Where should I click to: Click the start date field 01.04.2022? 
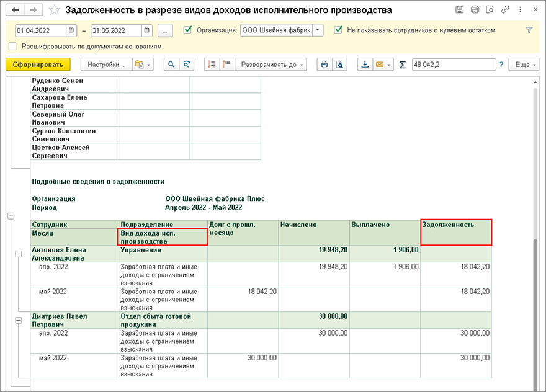tap(41, 30)
